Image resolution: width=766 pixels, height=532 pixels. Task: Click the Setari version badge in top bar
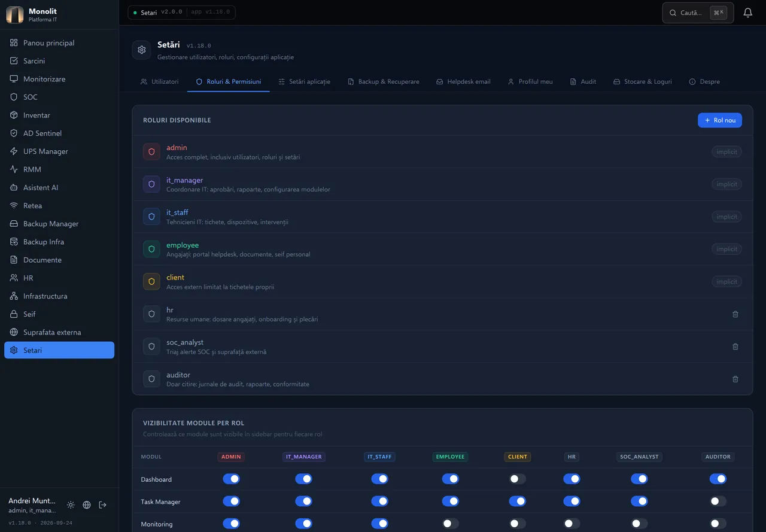pyautogui.click(x=181, y=13)
